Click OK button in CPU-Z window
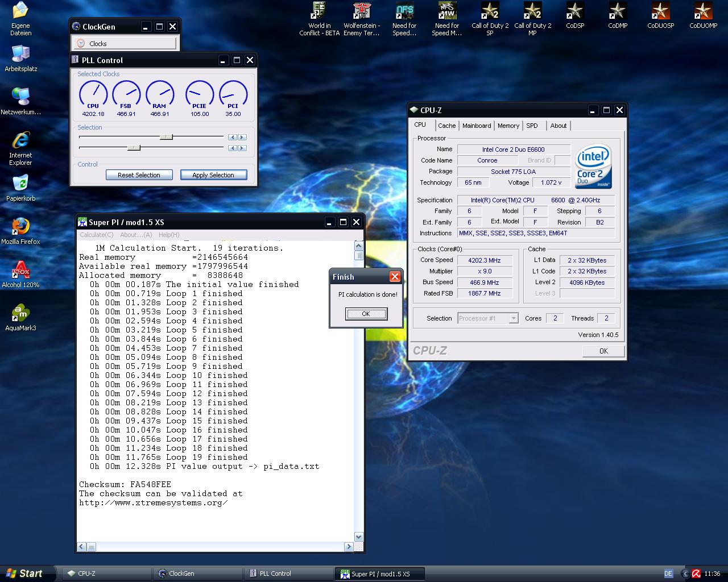 pyautogui.click(x=603, y=351)
